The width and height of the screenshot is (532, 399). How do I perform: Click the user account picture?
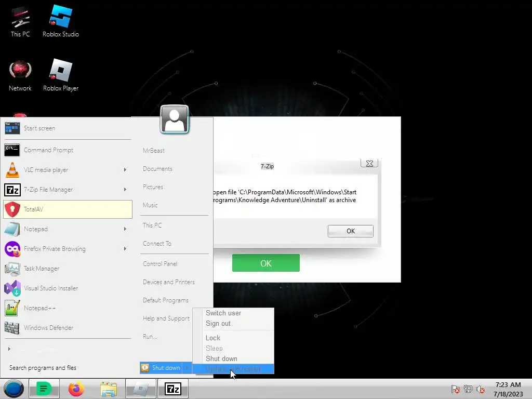[x=175, y=119]
